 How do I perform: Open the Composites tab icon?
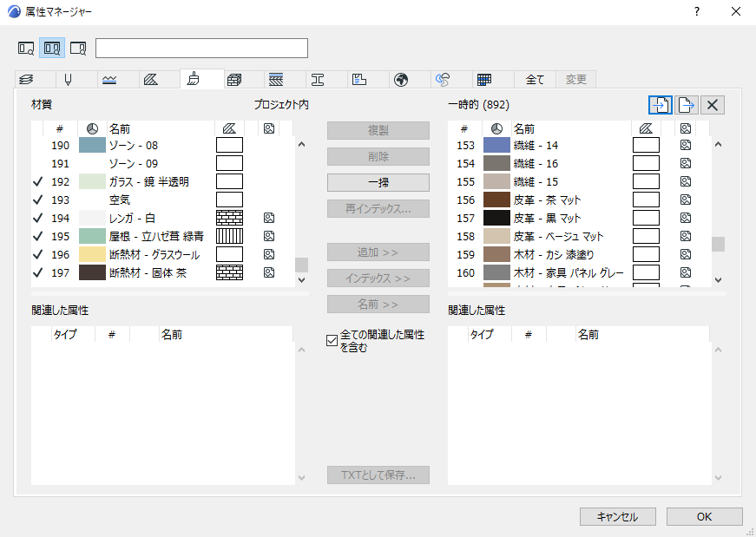point(276,80)
